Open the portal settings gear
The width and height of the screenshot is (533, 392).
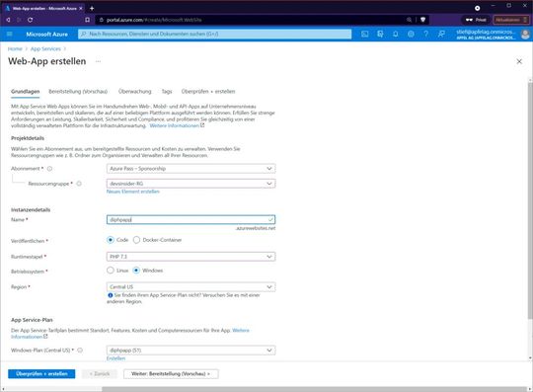click(x=411, y=34)
